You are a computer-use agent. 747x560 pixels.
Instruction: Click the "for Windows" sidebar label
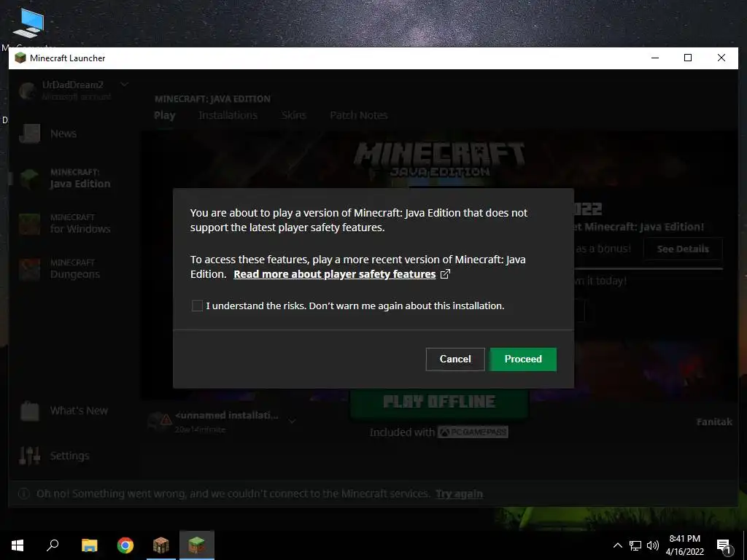click(x=80, y=229)
